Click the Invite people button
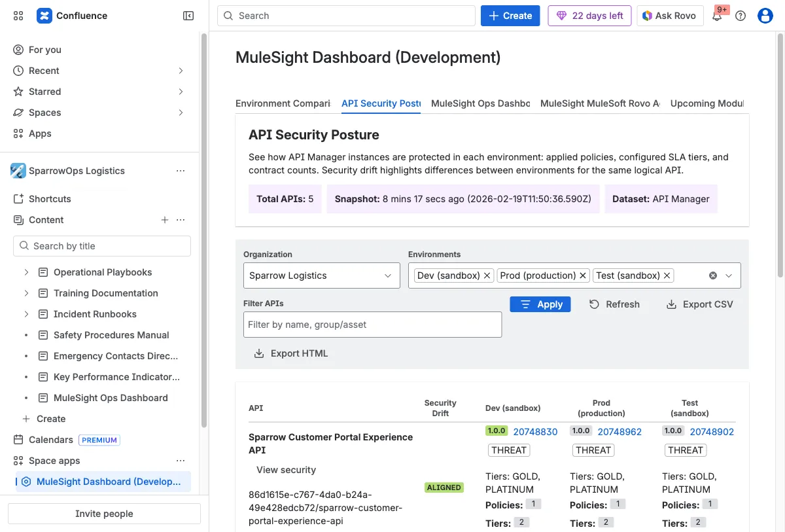Viewport: 785px width, 532px height. click(103, 513)
